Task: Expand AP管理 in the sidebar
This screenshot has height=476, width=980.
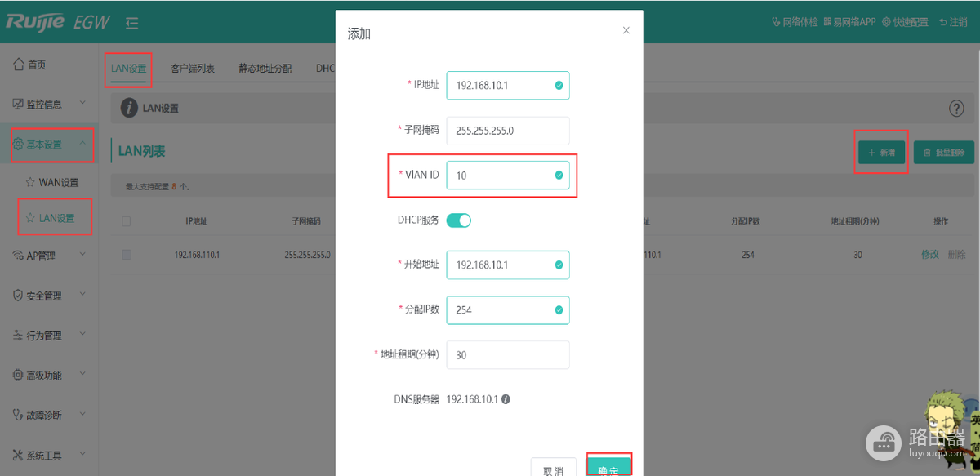Action: tap(49, 256)
